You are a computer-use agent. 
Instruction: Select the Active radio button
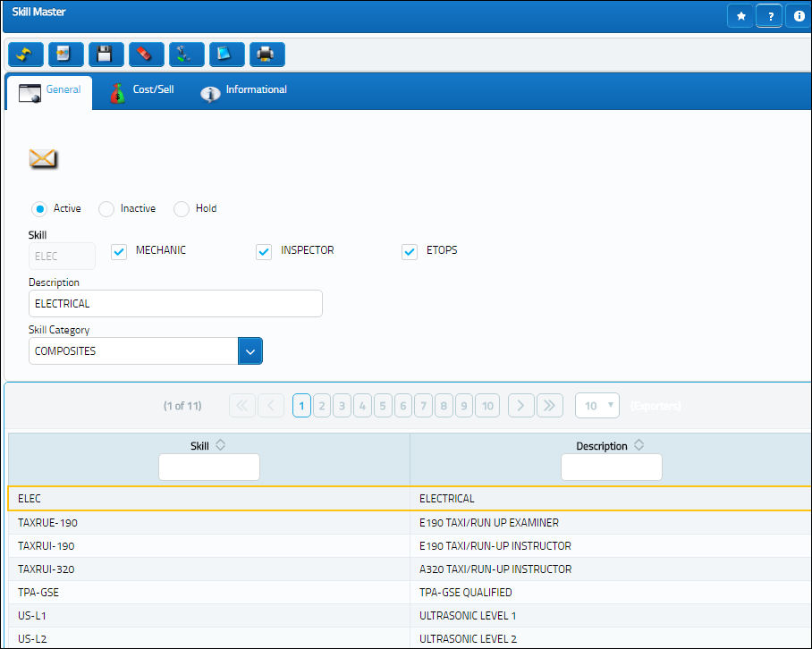39,209
